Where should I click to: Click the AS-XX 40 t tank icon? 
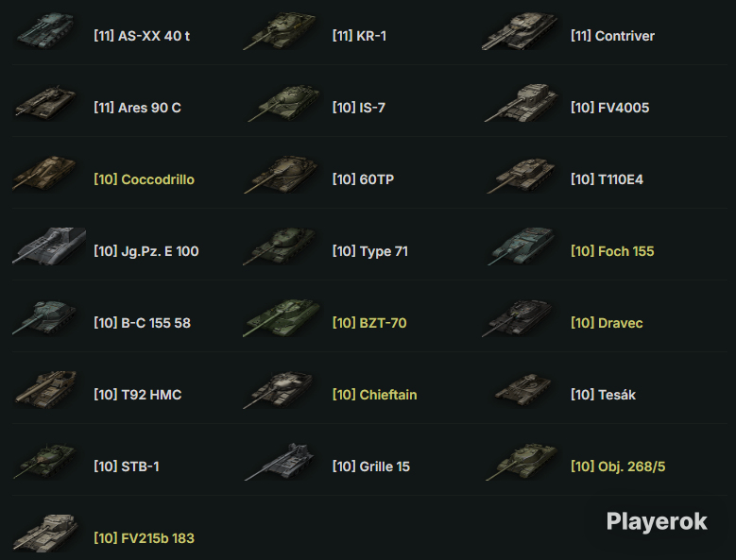click(45, 31)
